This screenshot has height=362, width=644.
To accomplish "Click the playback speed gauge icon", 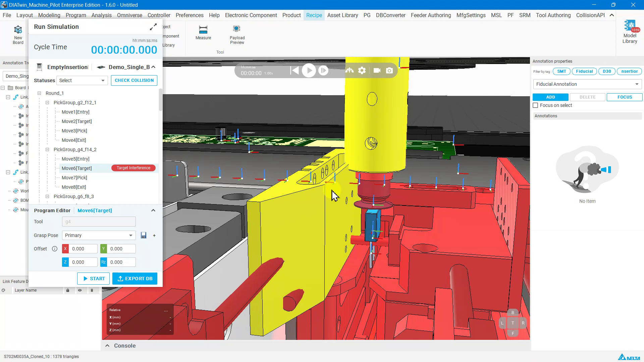I will pyautogui.click(x=350, y=70).
